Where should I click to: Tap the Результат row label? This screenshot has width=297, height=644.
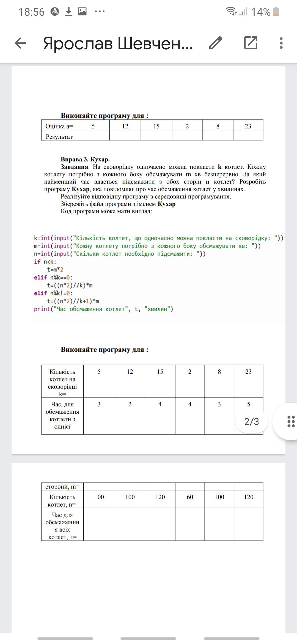tap(59, 137)
